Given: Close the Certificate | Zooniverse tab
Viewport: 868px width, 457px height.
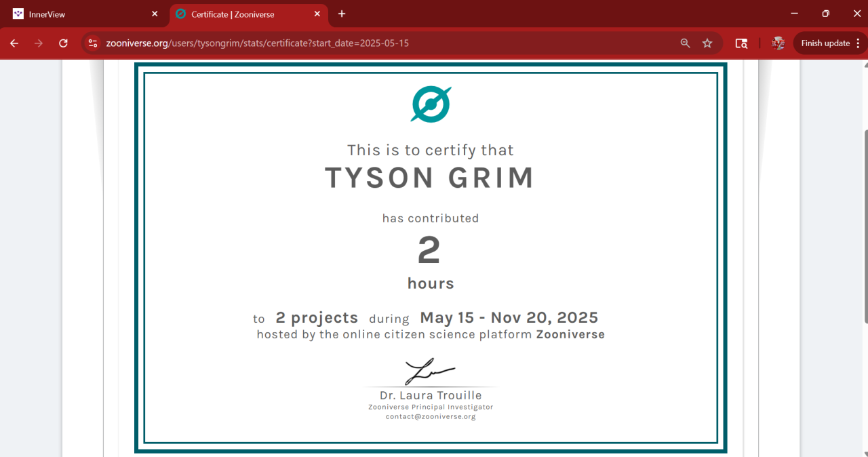Looking at the screenshot, I should click(317, 14).
